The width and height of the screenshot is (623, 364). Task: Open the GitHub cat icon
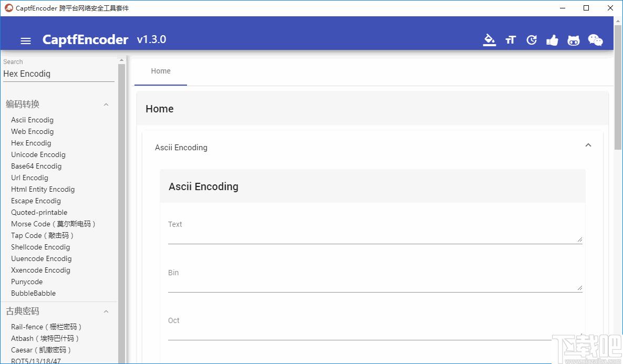click(x=573, y=40)
